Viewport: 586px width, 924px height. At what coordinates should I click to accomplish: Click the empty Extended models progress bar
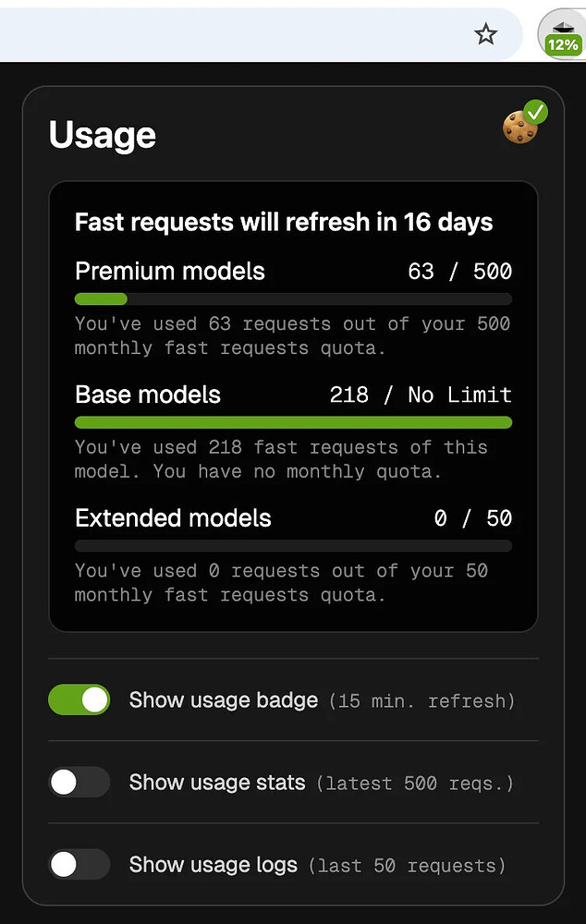(x=293, y=546)
